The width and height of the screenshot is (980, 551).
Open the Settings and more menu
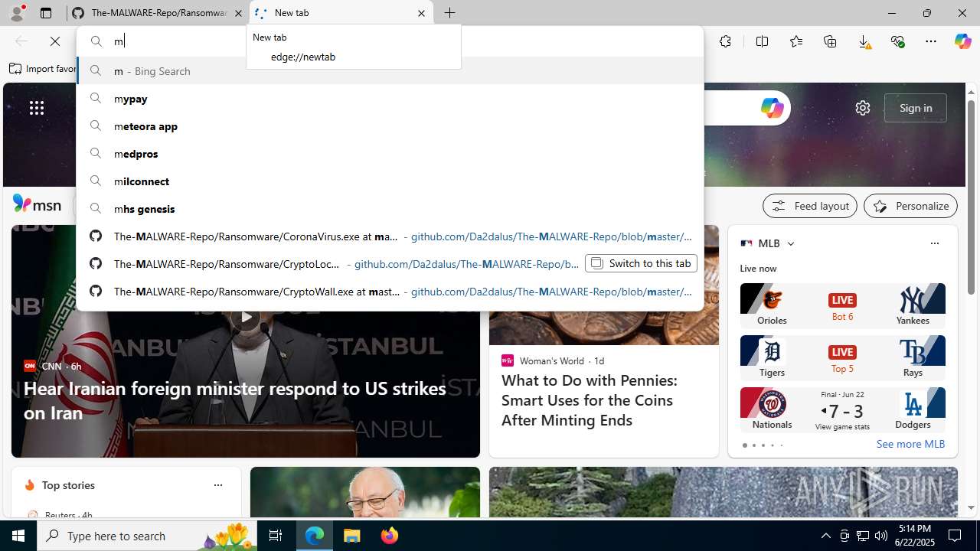coord(931,41)
